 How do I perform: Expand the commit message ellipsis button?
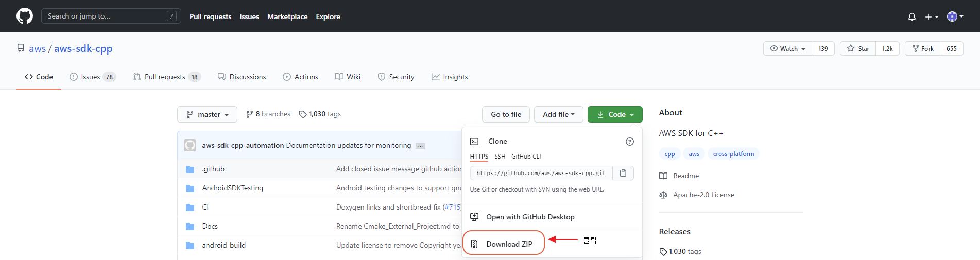420,146
